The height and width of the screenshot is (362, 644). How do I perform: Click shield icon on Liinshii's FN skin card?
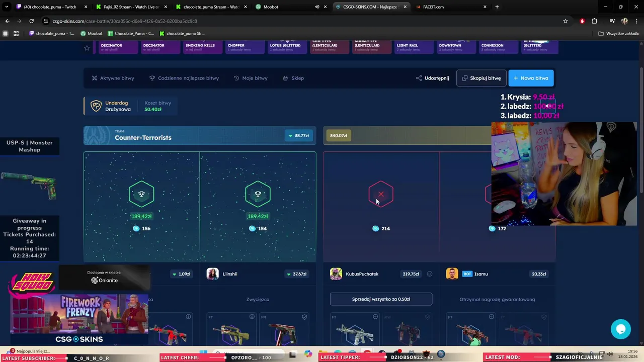304,317
